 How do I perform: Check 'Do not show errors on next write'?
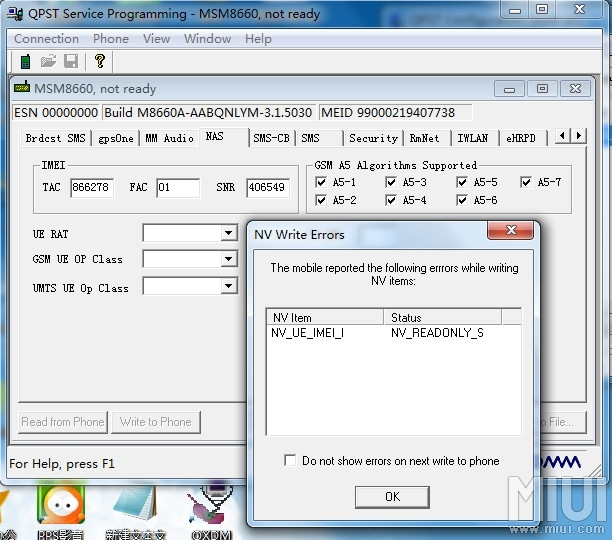tap(290, 460)
